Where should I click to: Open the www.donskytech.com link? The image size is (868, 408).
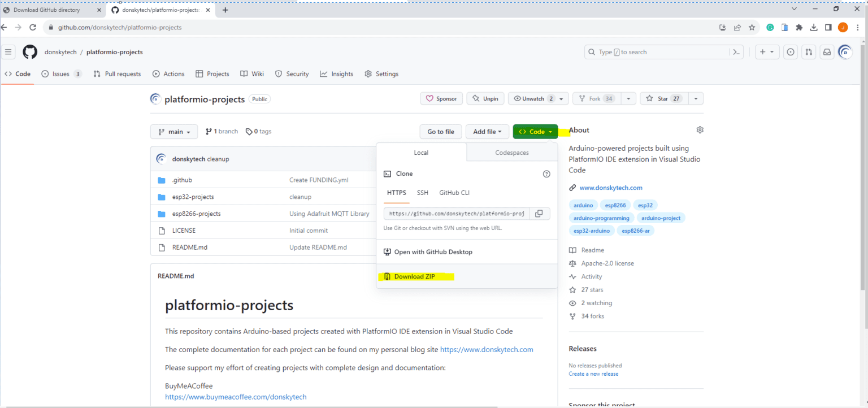click(611, 187)
